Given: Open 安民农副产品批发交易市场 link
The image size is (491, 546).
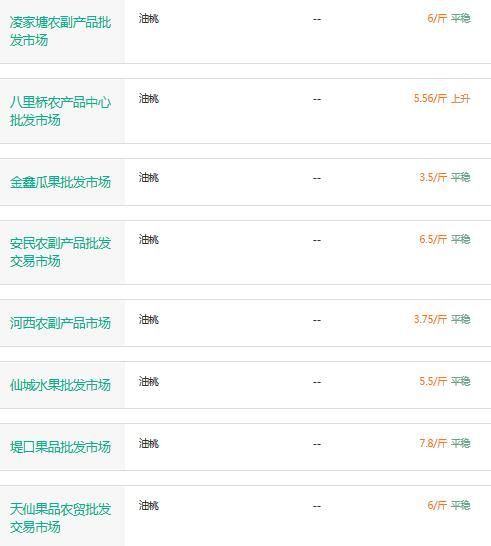Looking at the screenshot, I should [60, 252].
